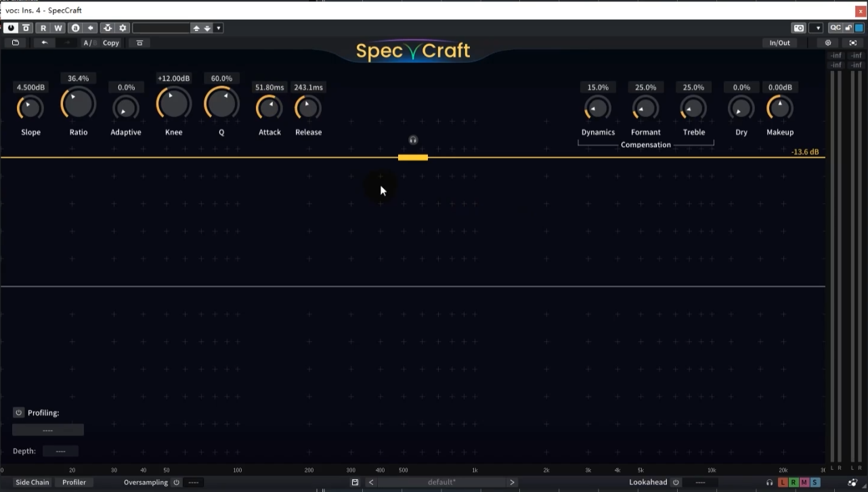Open the preset organizer folder icon
This screenshot has height=492, width=868.
[16, 43]
